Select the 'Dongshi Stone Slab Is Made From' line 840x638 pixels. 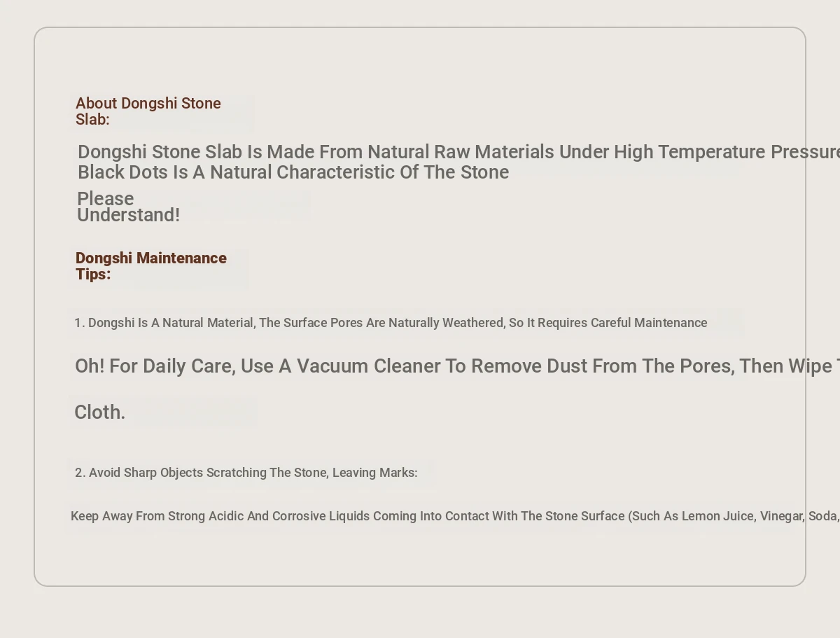click(458, 152)
